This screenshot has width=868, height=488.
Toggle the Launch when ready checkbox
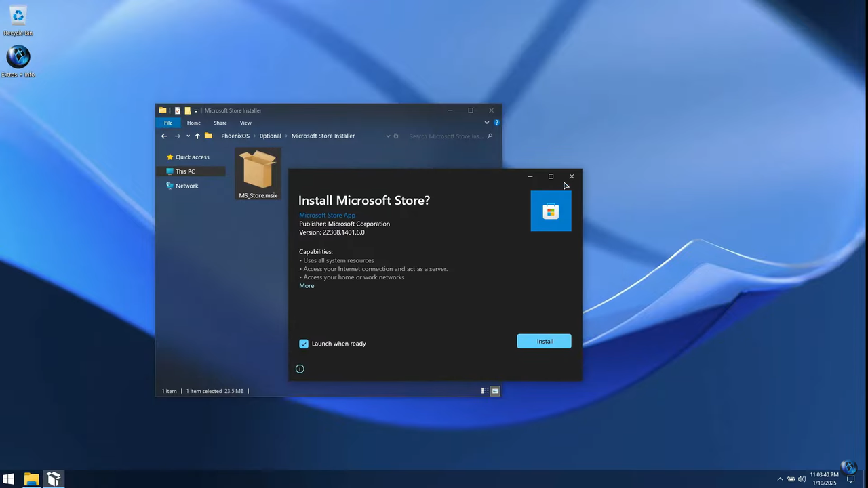tap(303, 343)
